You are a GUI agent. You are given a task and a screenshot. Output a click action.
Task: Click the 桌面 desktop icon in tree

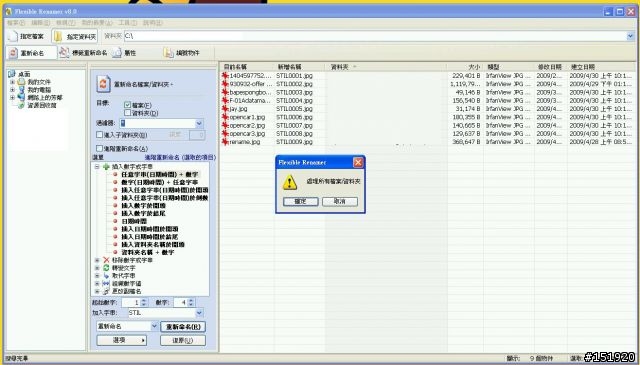pyautogui.click(x=11, y=74)
